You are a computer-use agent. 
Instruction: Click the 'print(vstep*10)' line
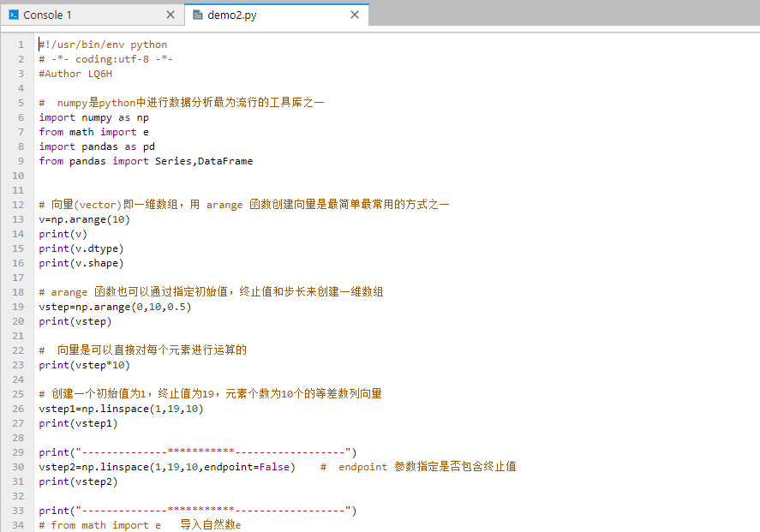click(x=85, y=365)
